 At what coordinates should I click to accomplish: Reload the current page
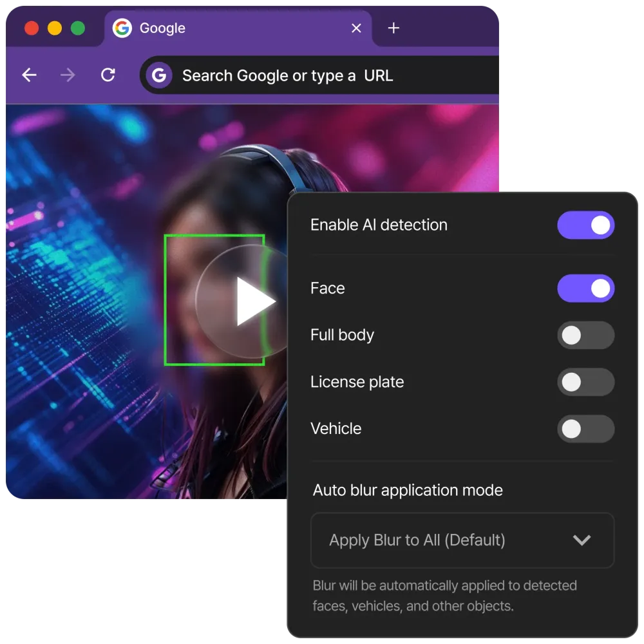point(108,75)
